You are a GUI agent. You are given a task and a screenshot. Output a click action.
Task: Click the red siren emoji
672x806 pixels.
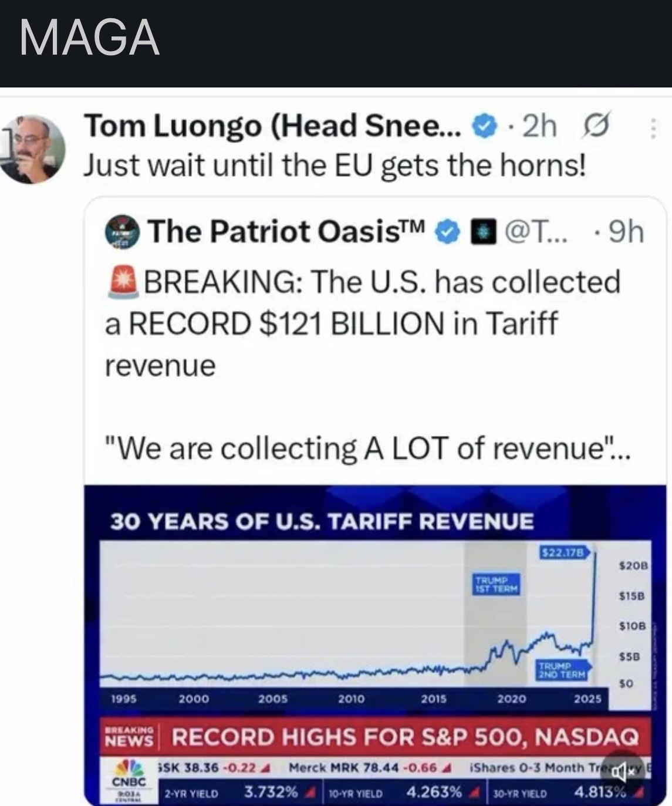(123, 282)
